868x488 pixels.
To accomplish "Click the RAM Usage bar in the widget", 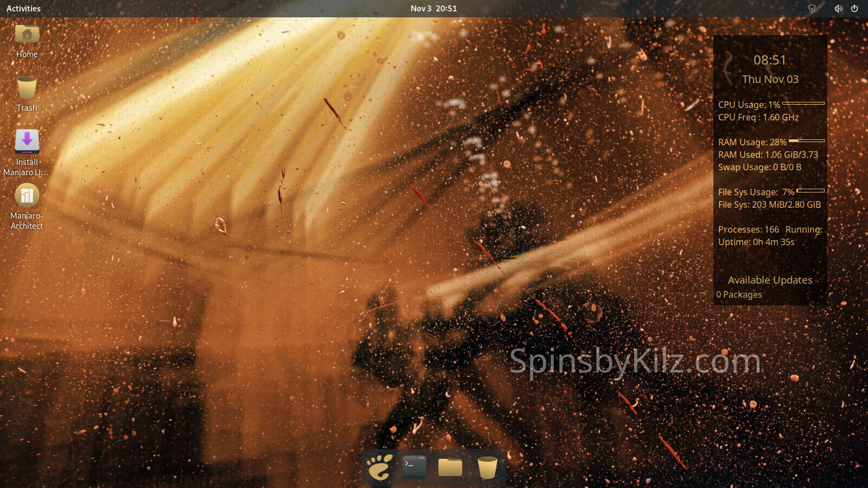I will point(807,141).
